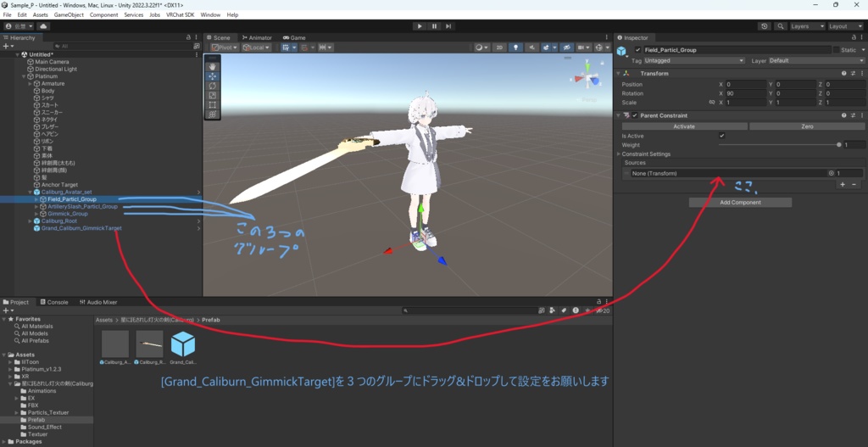
Task: Open the Layout dropdown
Action: click(x=845, y=26)
